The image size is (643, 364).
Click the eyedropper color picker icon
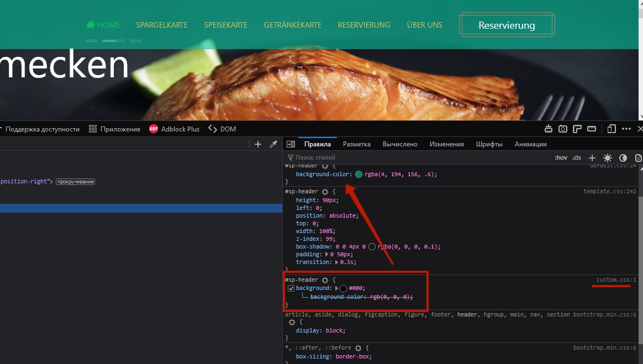[x=273, y=144]
